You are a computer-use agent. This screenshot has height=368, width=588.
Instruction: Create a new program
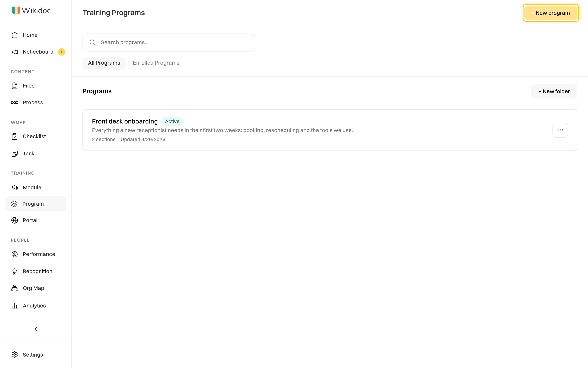(x=551, y=13)
